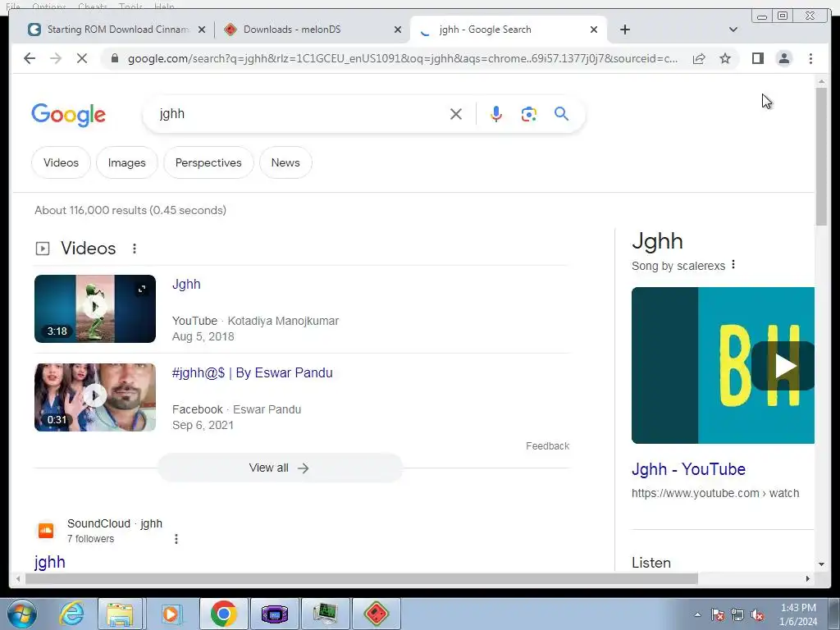Play the knowledge panel song video

785,366
